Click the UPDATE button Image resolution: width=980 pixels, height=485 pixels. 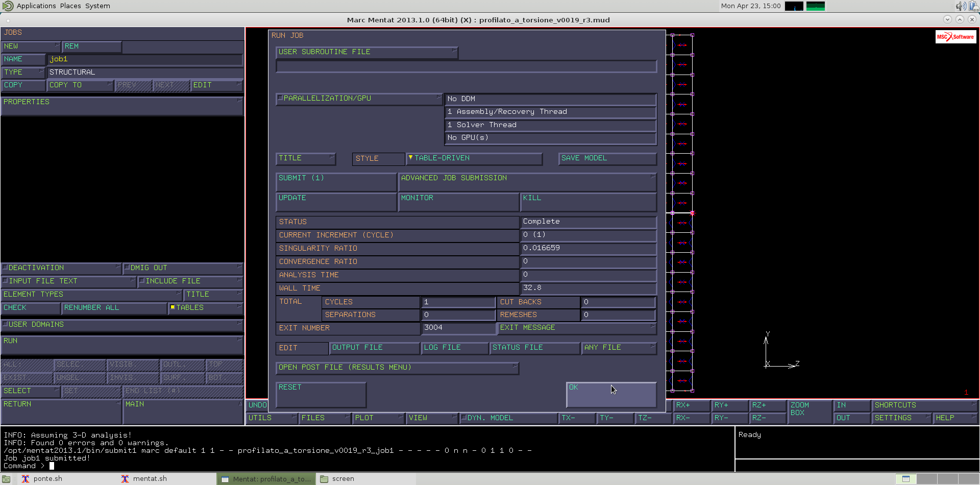pos(336,202)
